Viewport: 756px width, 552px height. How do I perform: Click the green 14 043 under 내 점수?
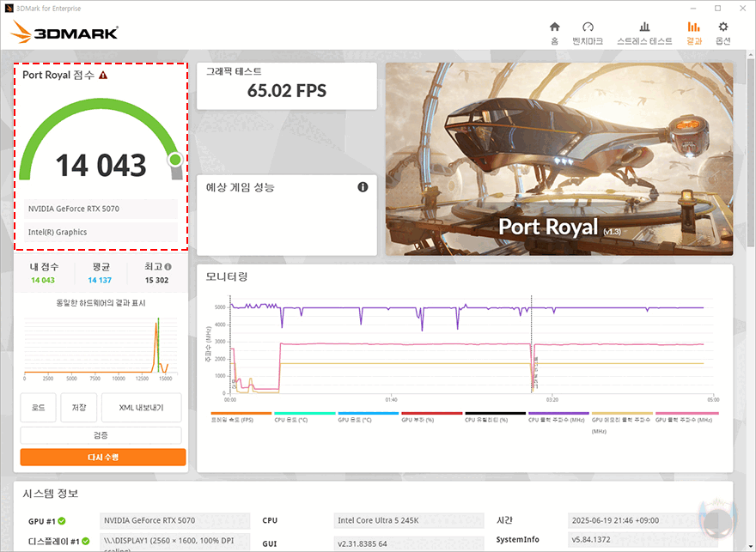point(43,281)
